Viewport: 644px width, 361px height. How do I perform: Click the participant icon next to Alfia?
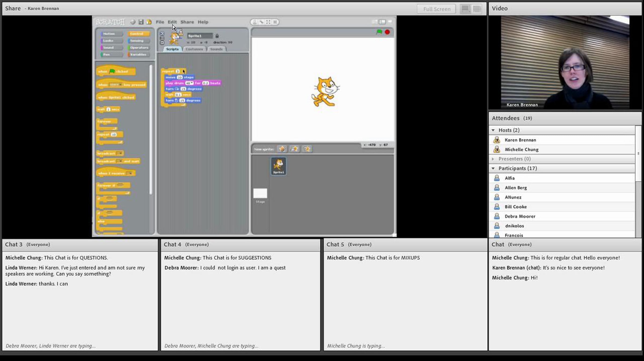[497, 178]
